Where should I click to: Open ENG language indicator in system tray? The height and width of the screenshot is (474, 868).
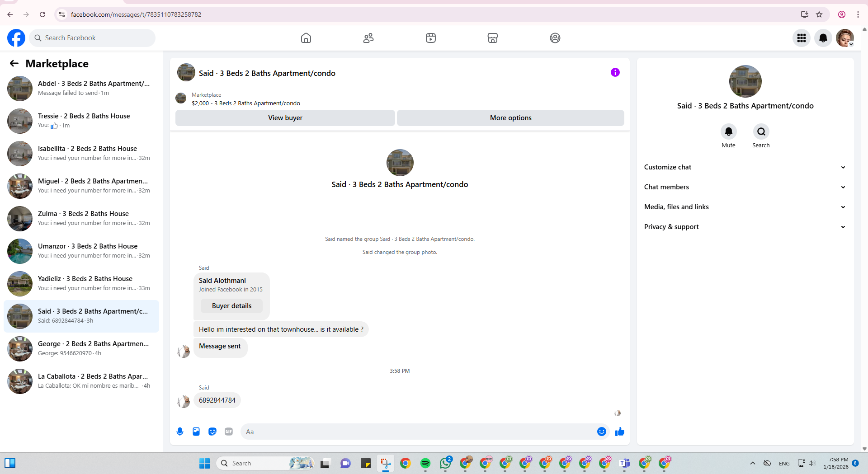(x=784, y=463)
